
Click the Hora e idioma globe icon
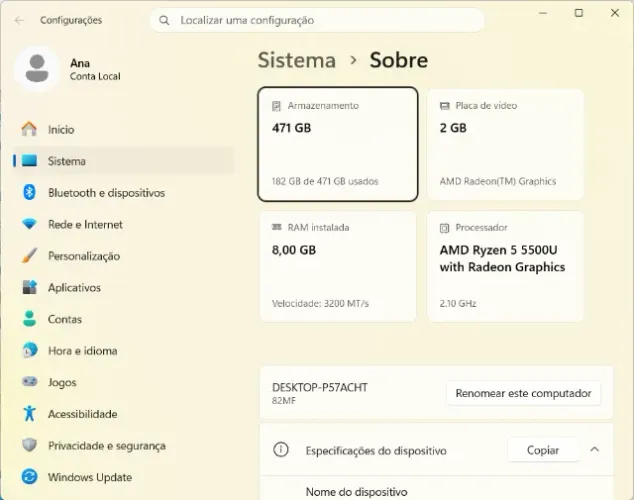(x=29, y=350)
